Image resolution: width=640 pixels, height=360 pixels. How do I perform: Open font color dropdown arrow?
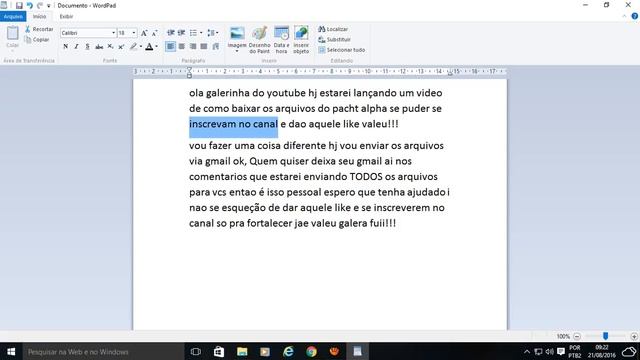(x=157, y=47)
